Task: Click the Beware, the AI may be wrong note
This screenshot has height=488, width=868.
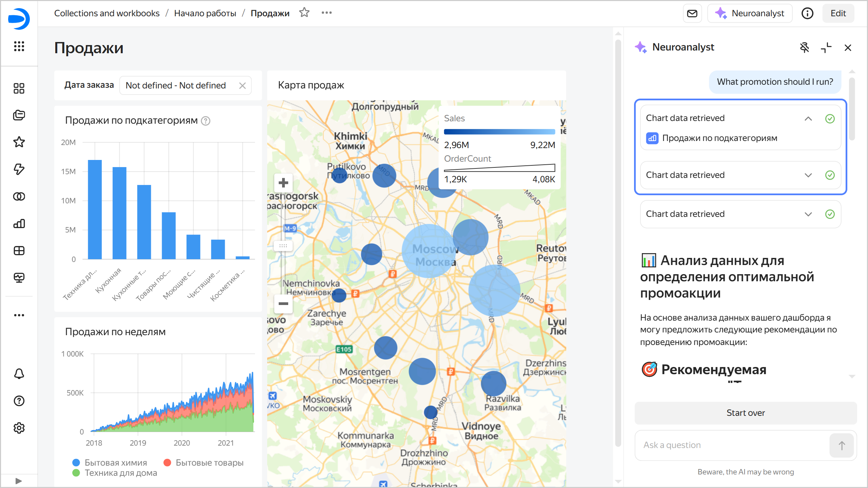Action: tap(746, 472)
